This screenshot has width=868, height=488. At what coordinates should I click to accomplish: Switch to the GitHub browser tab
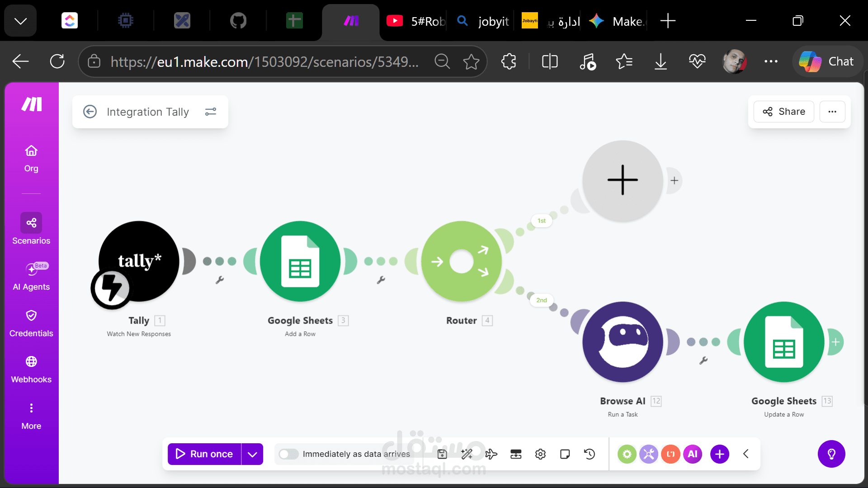coord(238,21)
